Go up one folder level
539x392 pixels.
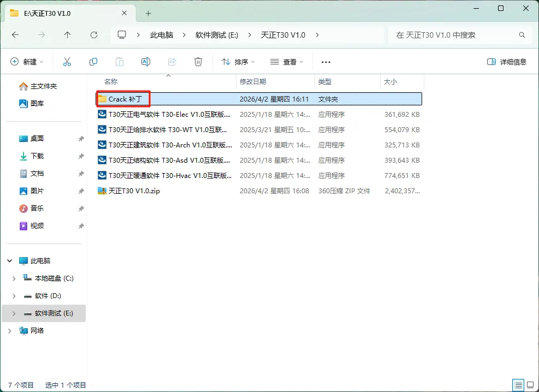[x=67, y=35]
